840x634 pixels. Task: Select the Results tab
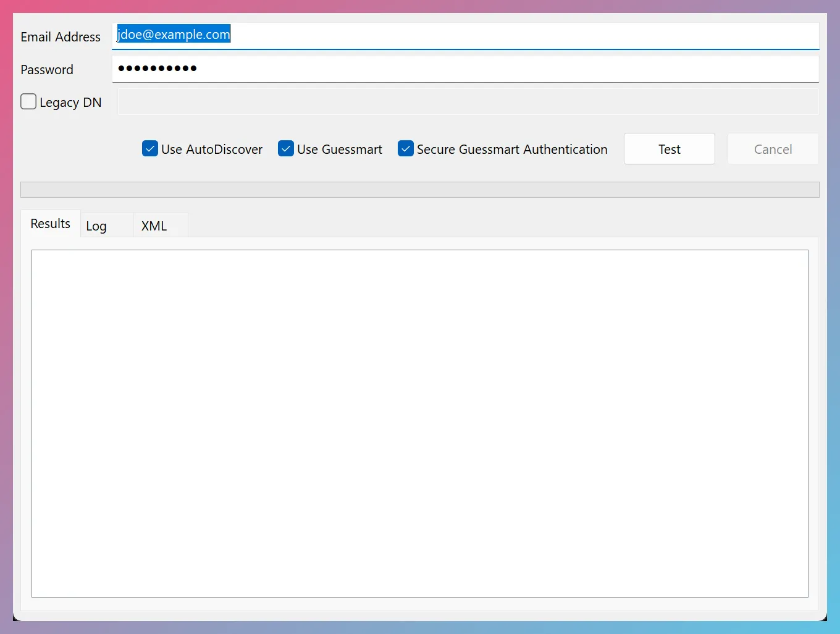coord(50,223)
